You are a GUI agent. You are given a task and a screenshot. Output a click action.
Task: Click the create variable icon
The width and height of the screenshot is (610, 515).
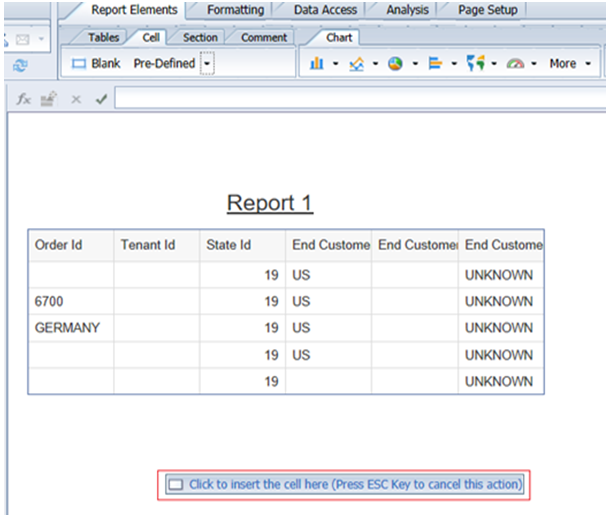point(49,99)
